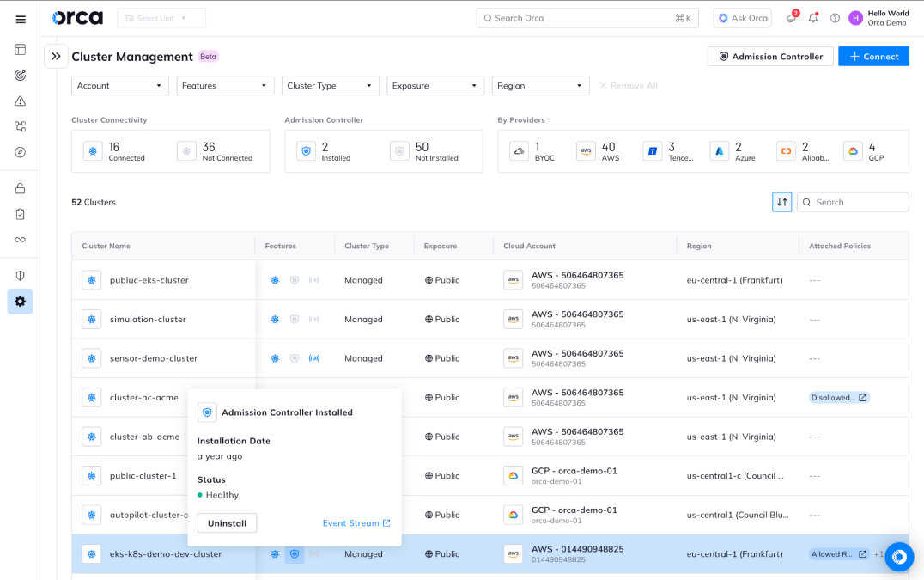This screenshot has width=924, height=580.
Task: Click the sensor-demo-cluster name
Action: tap(153, 358)
